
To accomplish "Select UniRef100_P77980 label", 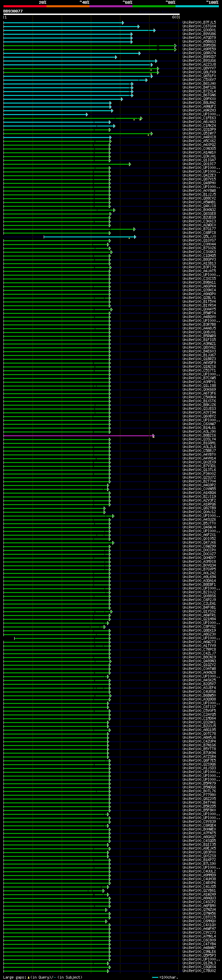I will 199,795.
